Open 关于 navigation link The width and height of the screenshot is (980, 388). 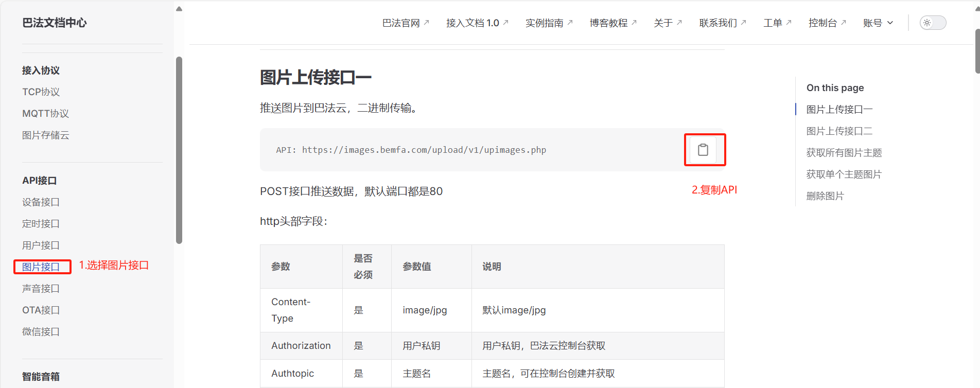pos(668,23)
